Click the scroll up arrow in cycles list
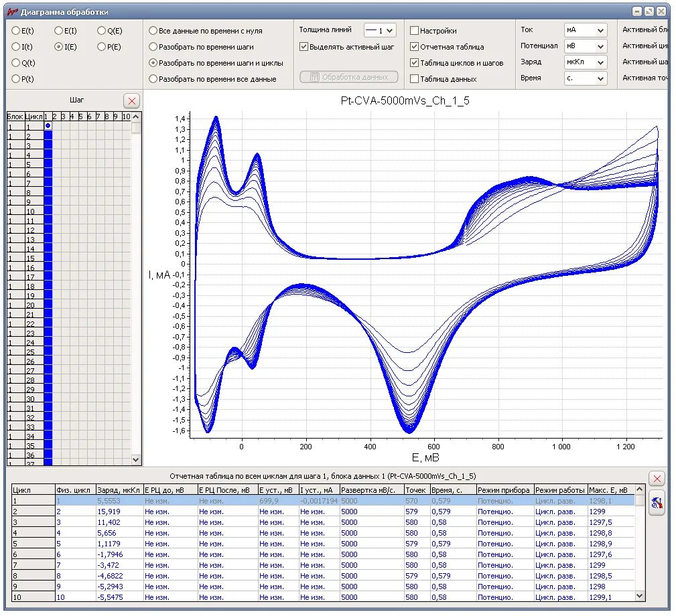Image resolution: width=676 pixels, height=616 pixels. tap(136, 117)
